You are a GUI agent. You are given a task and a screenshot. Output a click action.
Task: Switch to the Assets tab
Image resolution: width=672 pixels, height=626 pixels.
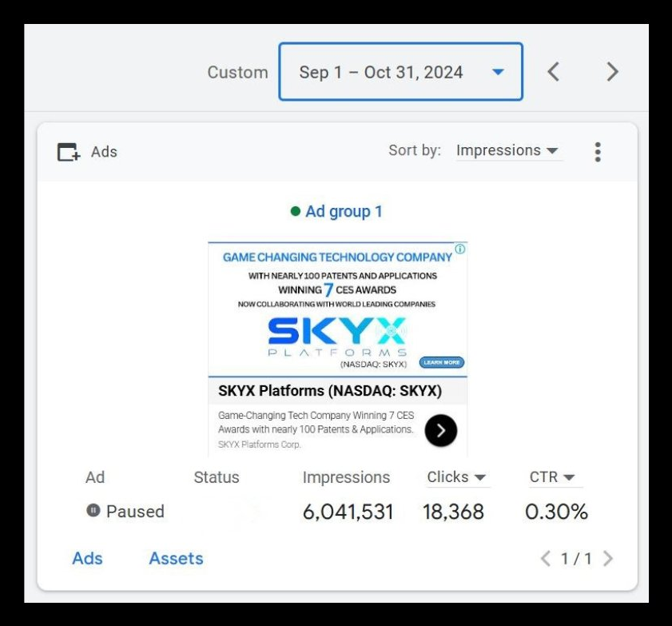[176, 559]
